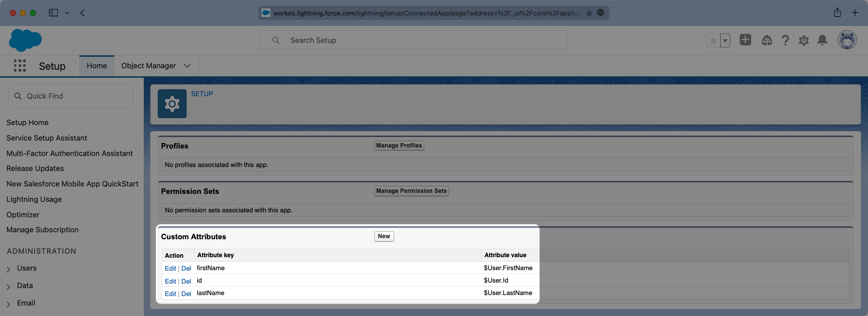This screenshot has height=316, width=868.
Task: Switch to the Home tab
Action: [x=97, y=66]
